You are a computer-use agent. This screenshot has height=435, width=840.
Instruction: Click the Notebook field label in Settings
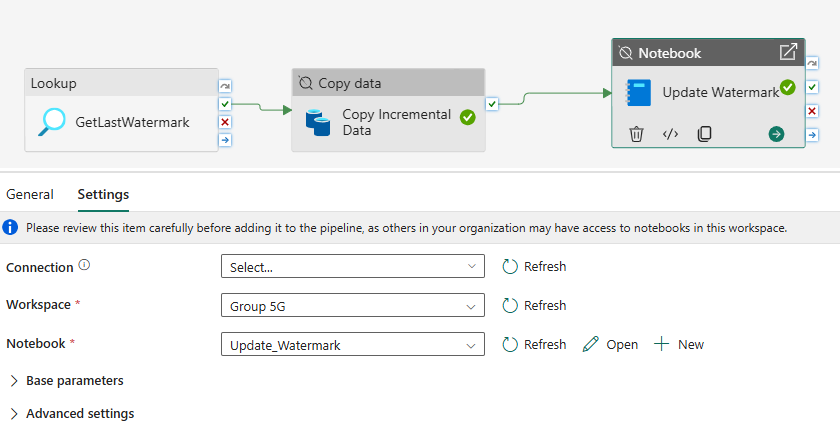click(x=36, y=343)
